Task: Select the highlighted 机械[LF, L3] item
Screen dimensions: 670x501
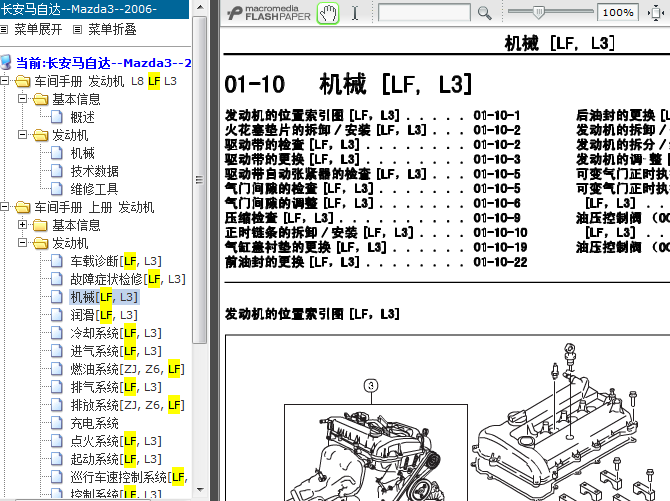Action: pos(104,297)
